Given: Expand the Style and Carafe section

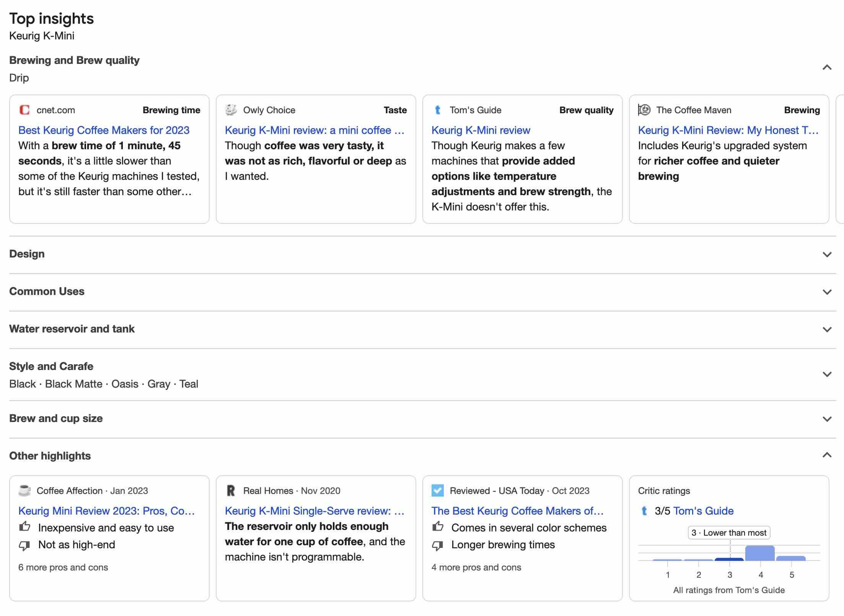Looking at the screenshot, I should click(827, 374).
